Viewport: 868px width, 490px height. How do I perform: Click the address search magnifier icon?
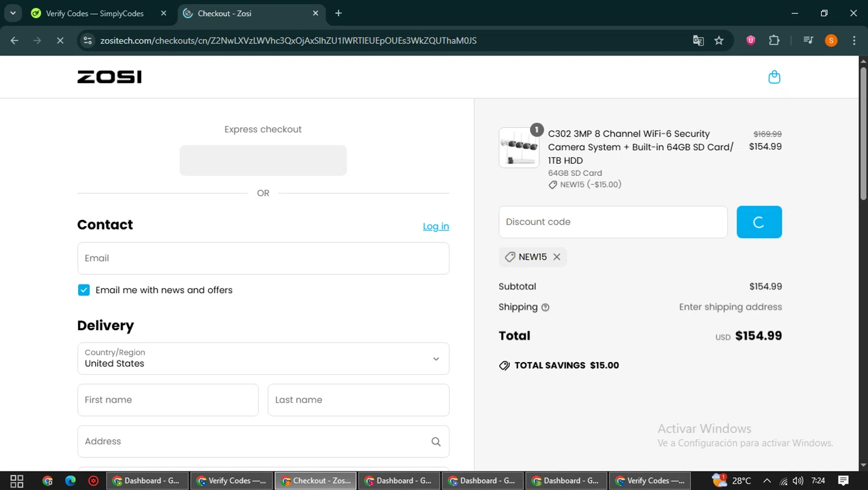pos(436,441)
